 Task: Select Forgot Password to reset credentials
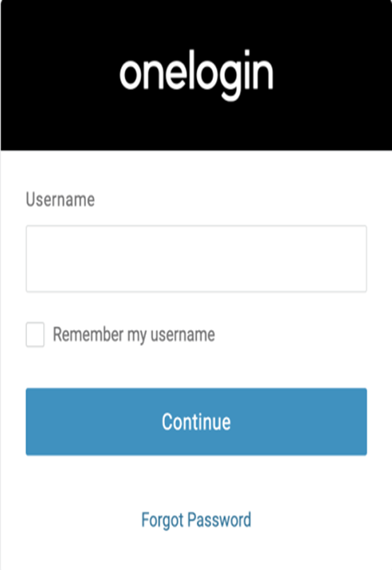196,520
